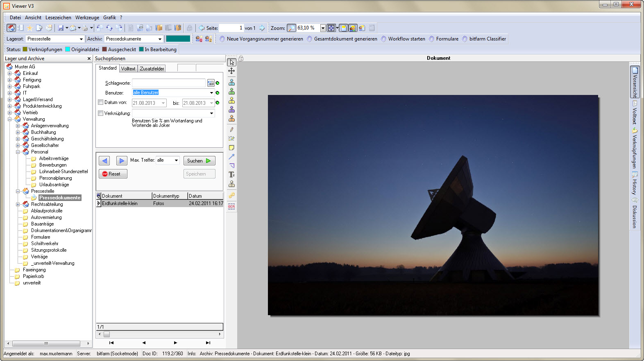Image resolution: width=644 pixels, height=361 pixels.
Task: Click the save disk icon
Action: click(x=61, y=28)
